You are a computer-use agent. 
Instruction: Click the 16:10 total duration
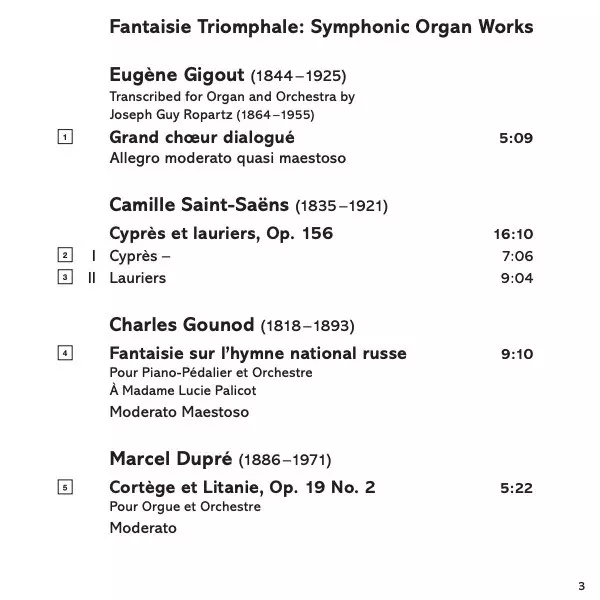513,234
